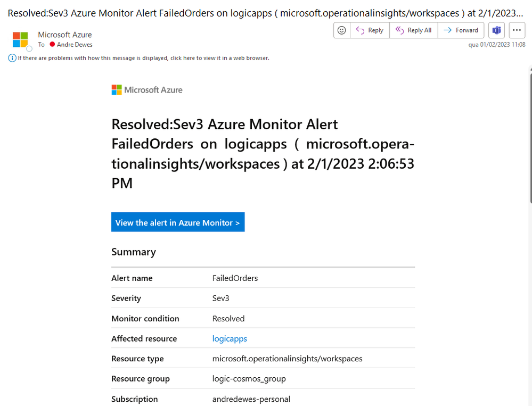Click the received date qua 01/02/2023 11:08
Image resolution: width=532 pixels, height=406 pixels.
coord(497,45)
